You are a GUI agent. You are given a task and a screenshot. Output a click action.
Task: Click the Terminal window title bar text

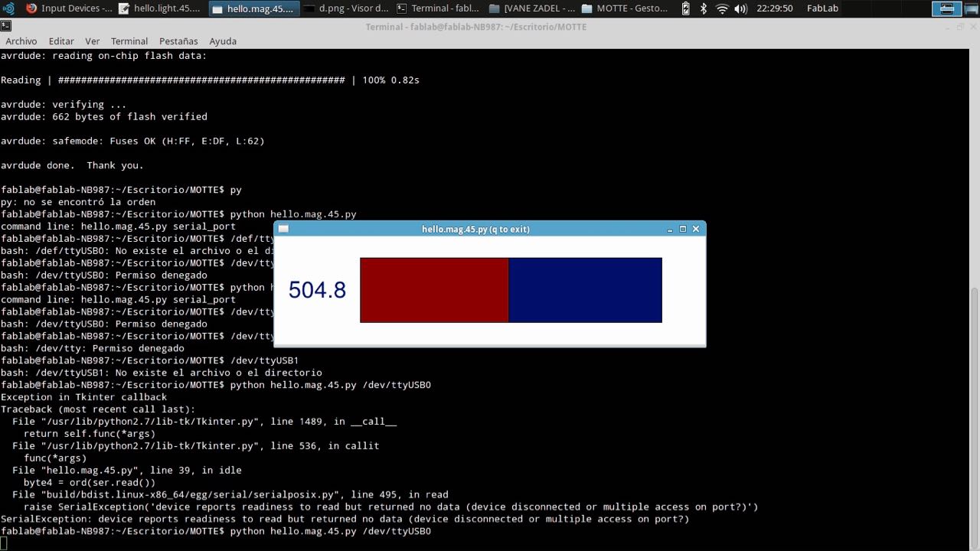pos(475,27)
